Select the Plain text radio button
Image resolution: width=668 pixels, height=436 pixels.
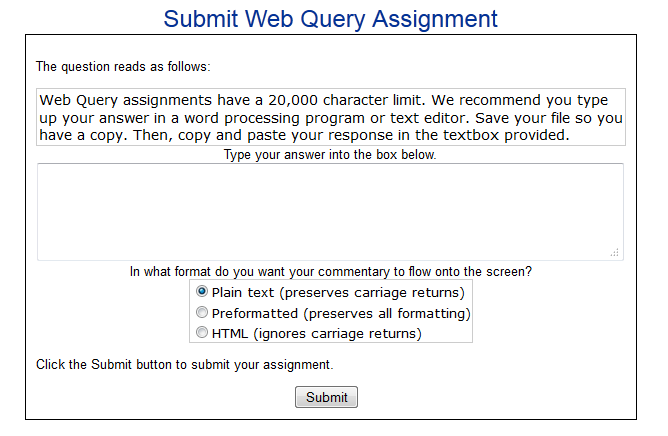pyautogui.click(x=202, y=292)
